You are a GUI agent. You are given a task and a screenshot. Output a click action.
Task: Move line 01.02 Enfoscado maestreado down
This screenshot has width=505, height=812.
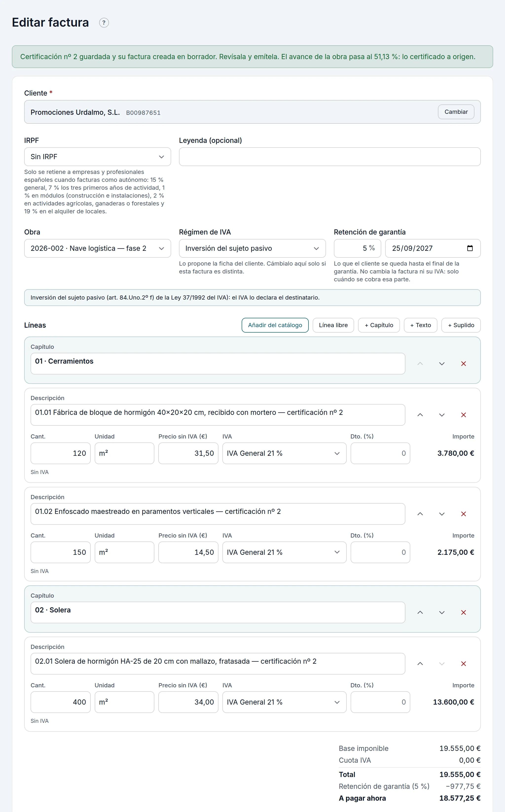tap(442, 514)
